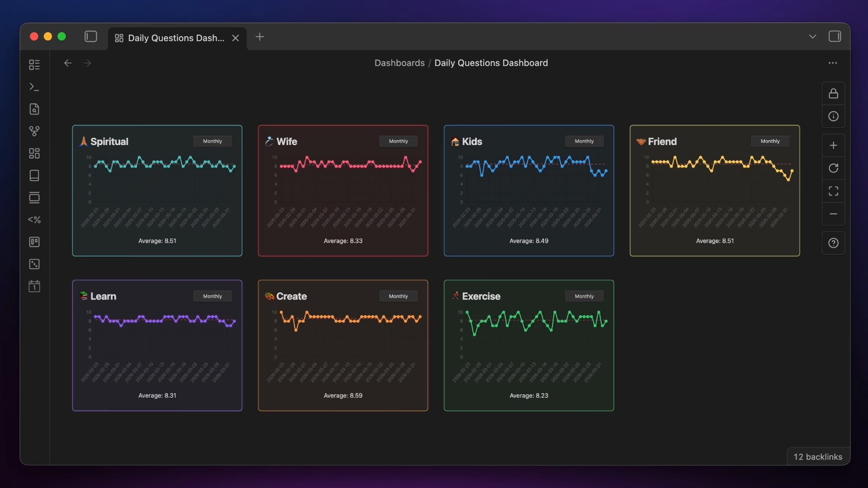Click the templater icon in sidebar
The height and width of the screenshot is (488, 868).
(x=34, y=220)
